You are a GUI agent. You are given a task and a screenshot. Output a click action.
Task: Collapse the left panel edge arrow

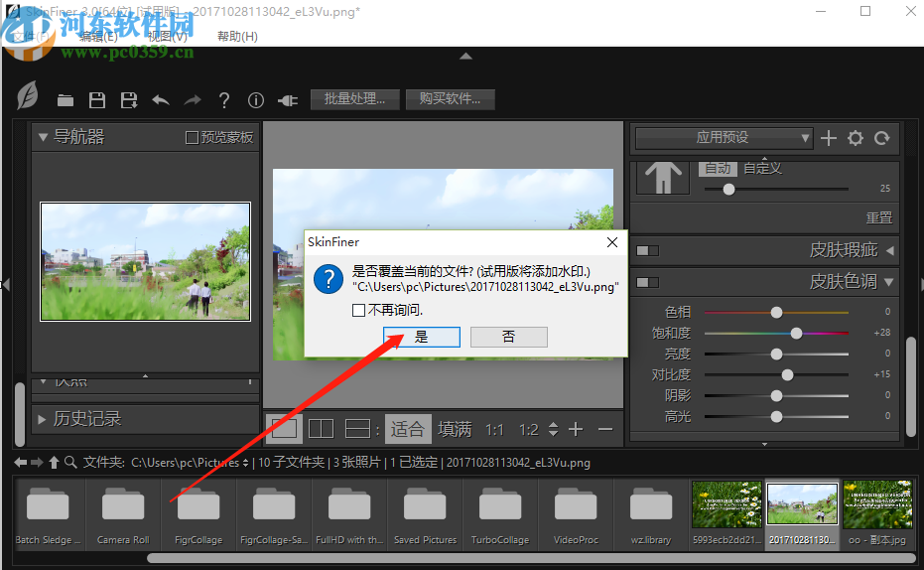pyautogui.click(x=5, y=285)
